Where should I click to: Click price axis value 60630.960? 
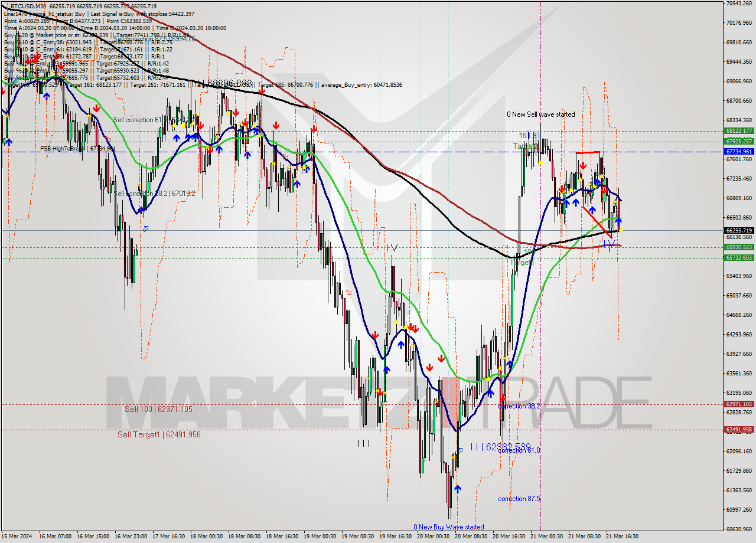coord(738,529)
